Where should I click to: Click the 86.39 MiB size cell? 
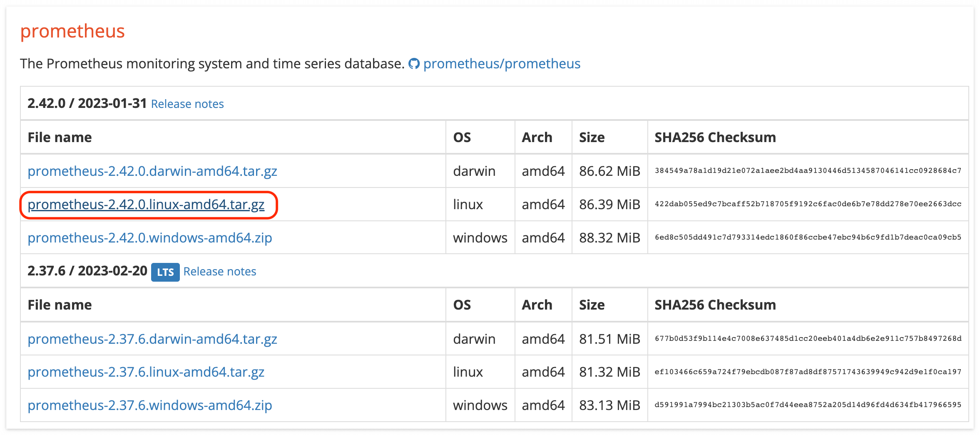click(x=609, y=204)
